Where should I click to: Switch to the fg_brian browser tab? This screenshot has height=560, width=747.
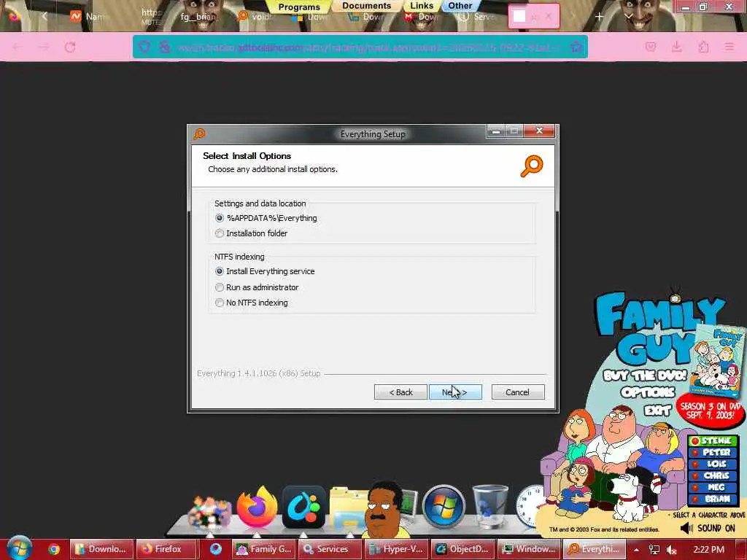pyautogui.click(x=198, y=17)
